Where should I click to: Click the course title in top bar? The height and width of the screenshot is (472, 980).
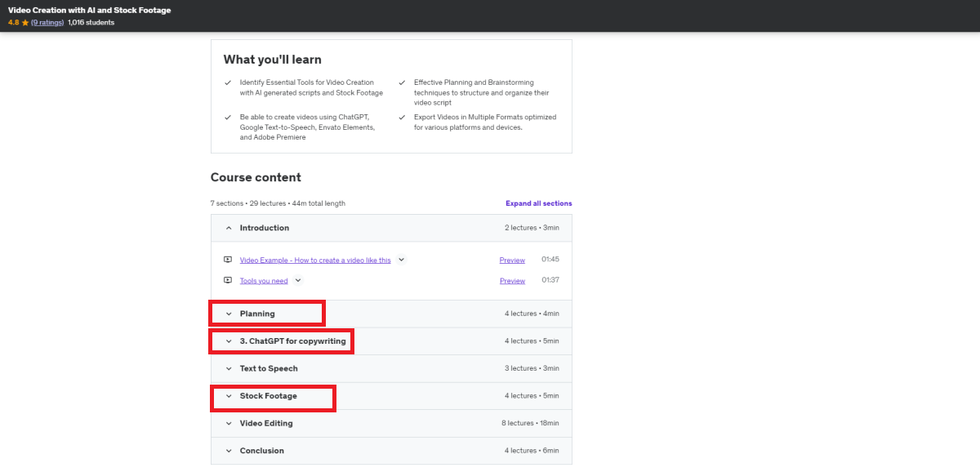90,10
